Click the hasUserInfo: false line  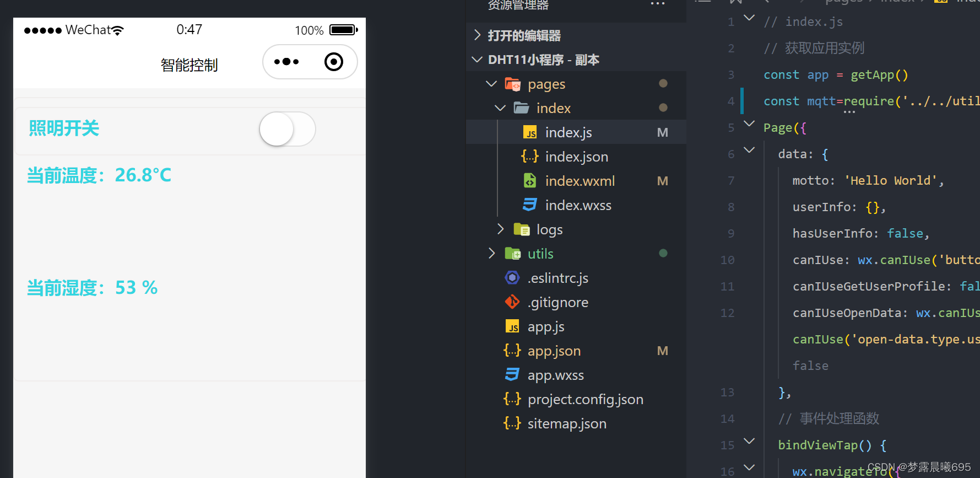coord(861,234)
